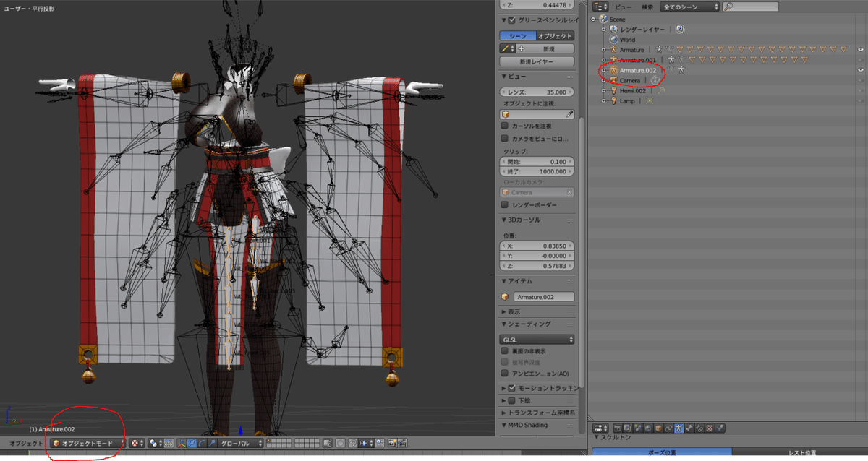
Task: Click the OpenGL render camera icon
Action: coord(393,443)
